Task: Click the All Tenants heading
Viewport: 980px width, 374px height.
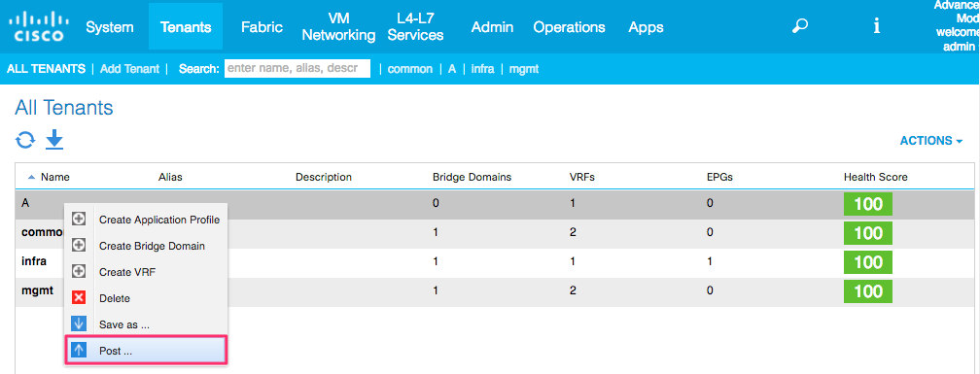Action: [64, 108]
